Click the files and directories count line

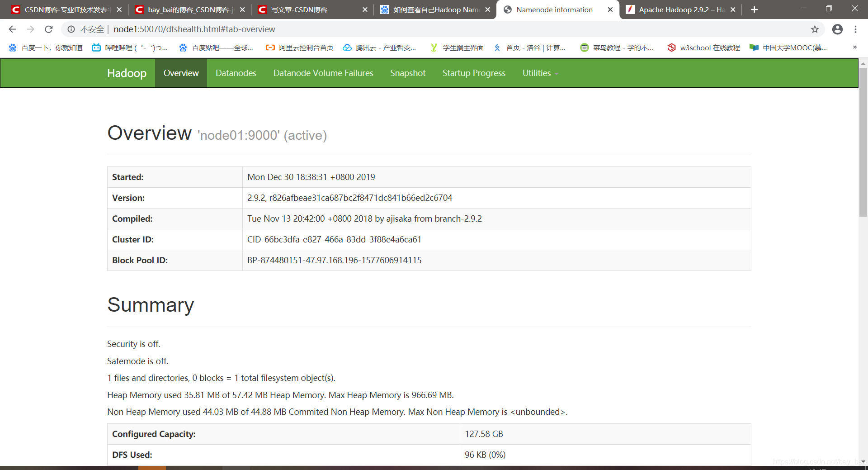pyautogui.click(x=221, y=378)
